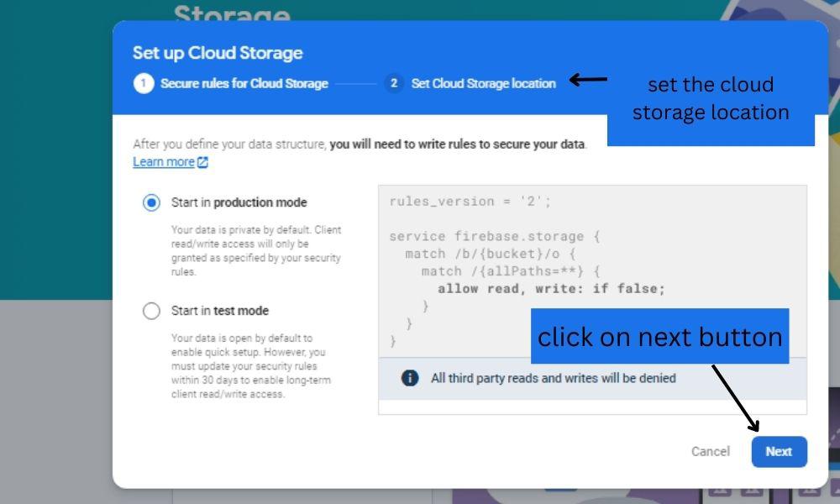Click 'All third party reads and writes will be denied'
The width and height of the screenshot is (840, 504).
tap(554, 378)
